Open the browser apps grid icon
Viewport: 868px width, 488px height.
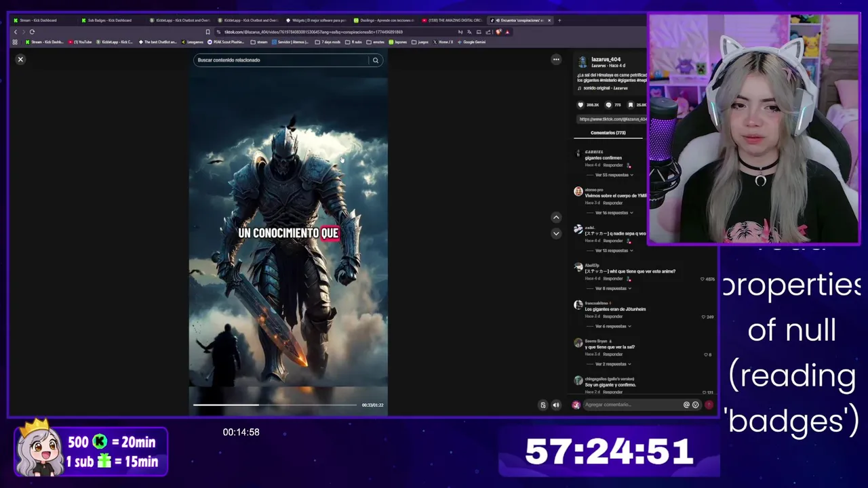tap(15, 42)
